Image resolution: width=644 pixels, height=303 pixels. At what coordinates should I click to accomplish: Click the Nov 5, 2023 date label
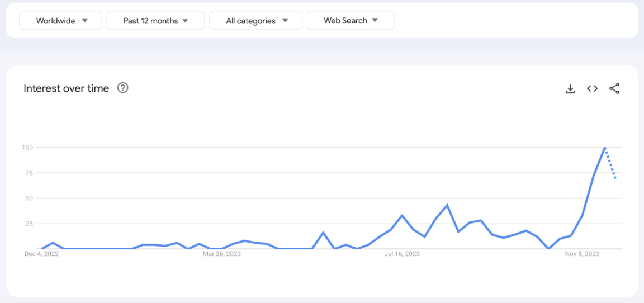582,254
